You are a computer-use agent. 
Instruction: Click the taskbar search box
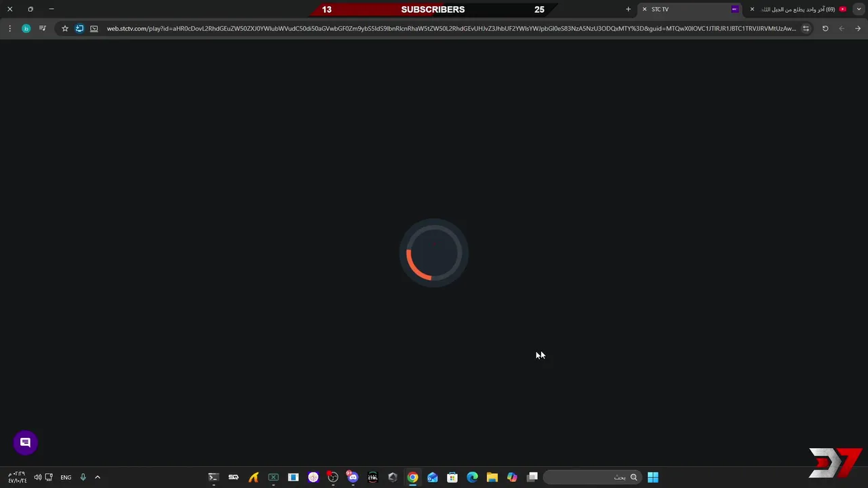pyautogui.click(x=592, y=477)
